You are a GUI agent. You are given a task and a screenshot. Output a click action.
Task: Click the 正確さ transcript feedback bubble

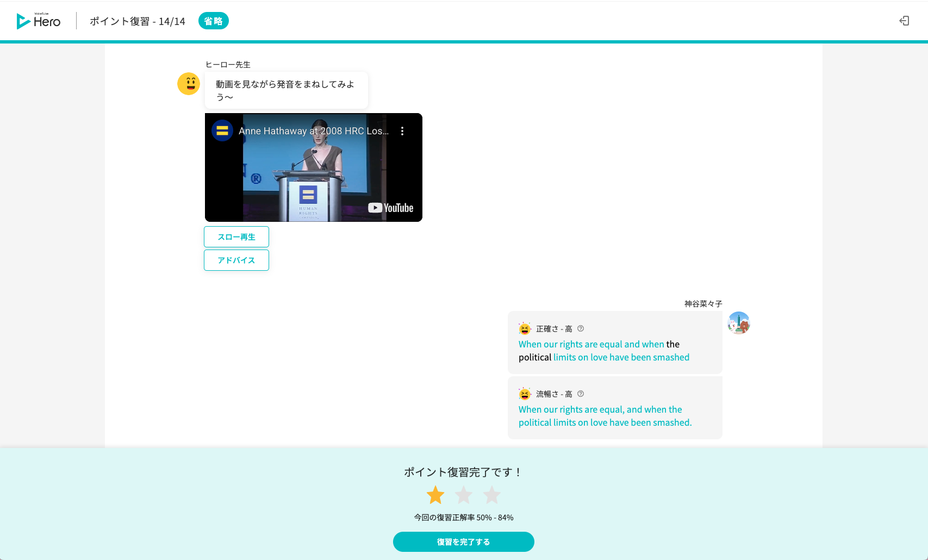point(615,343)
